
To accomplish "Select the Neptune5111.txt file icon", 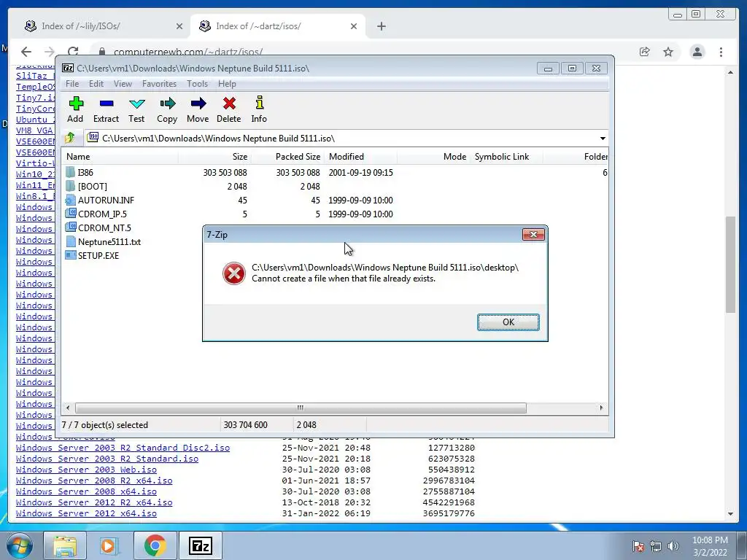I will pos(71,241).
